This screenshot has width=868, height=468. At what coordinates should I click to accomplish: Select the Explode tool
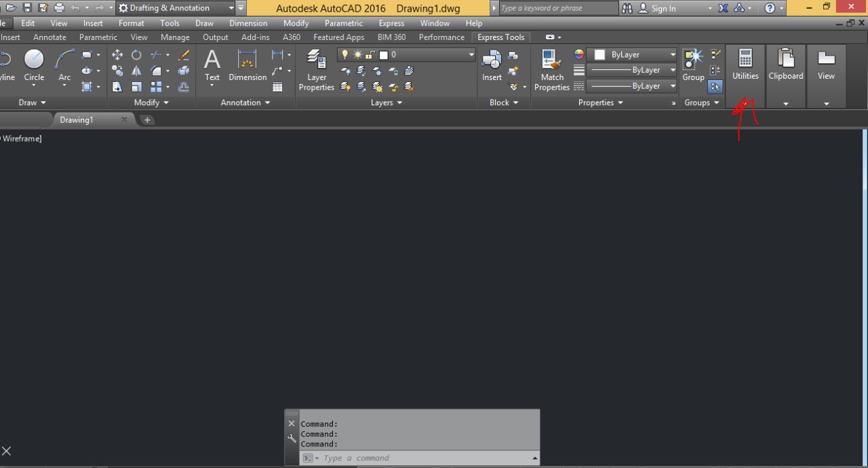coord(184,71)
